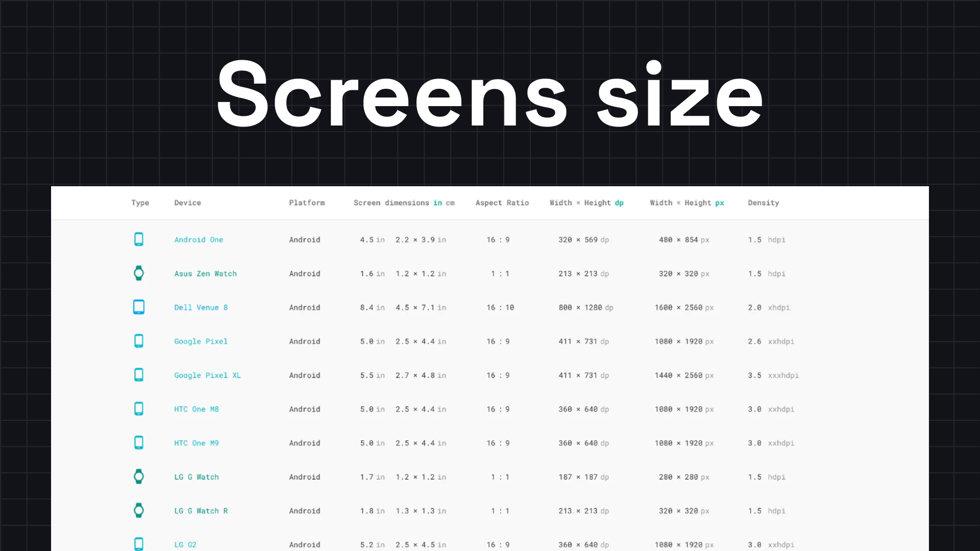
Task: Open the HTC One M8 link
Action: point(196,409)
